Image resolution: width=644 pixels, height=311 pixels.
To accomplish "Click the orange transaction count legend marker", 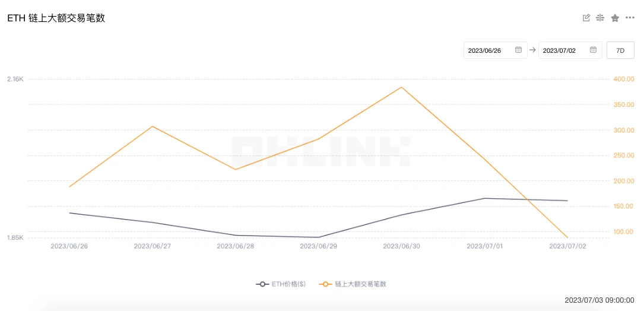I will (x=325, y=284).
